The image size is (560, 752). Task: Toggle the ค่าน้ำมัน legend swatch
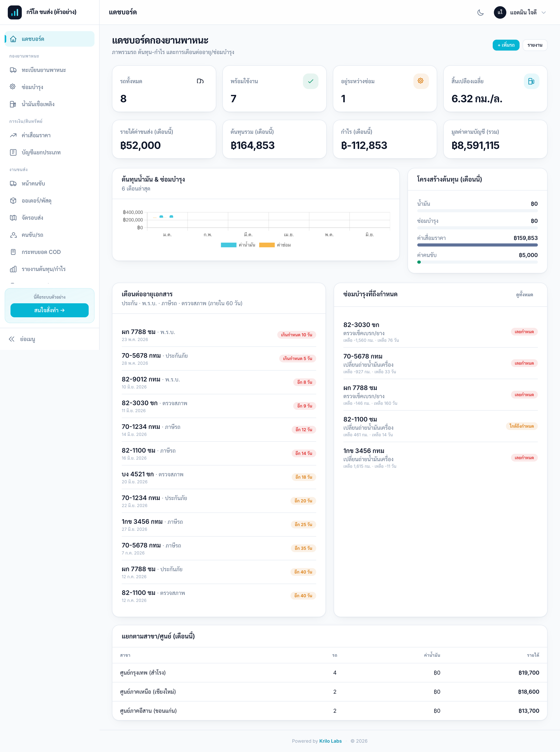(x=228, y=245)
